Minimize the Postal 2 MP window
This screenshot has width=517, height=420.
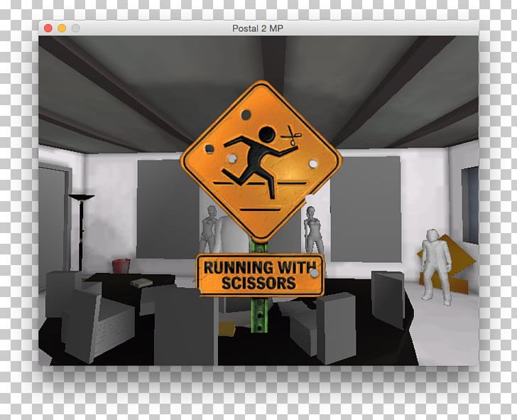pyautogui.click(x=62, y=28)
